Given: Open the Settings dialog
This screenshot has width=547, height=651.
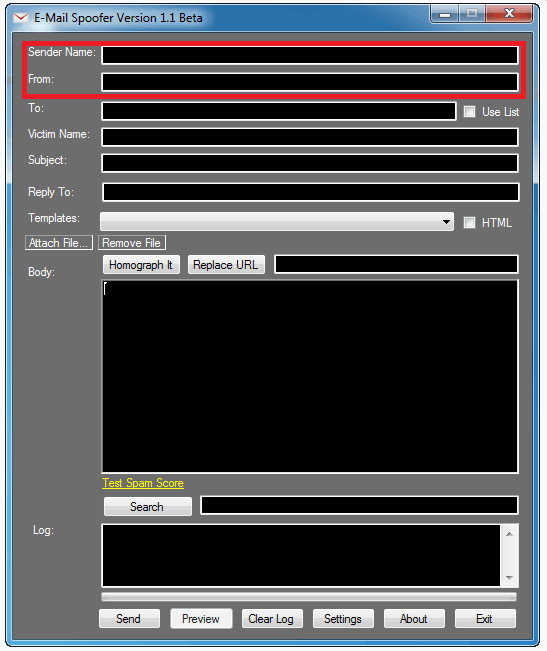Looking at the screenshot, I should [x=343, y=619].
